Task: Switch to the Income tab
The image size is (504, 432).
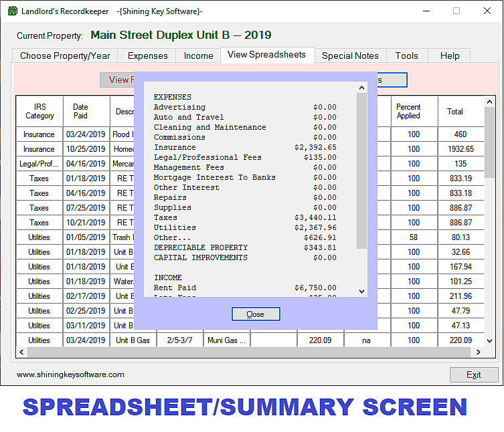Action: point(198,56)
